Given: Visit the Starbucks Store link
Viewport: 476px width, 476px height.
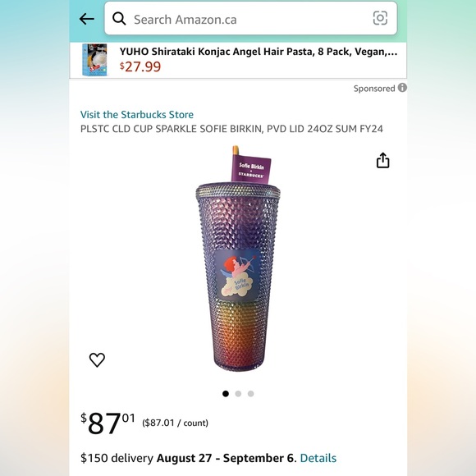Looking at the screenshot, I should pyautogui.click(x=137, y=114).
